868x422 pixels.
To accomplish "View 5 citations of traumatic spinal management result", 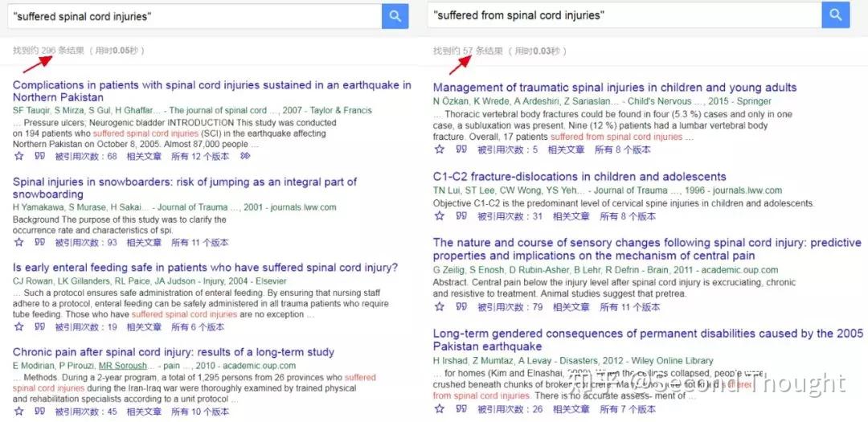I will coord(508,150).
